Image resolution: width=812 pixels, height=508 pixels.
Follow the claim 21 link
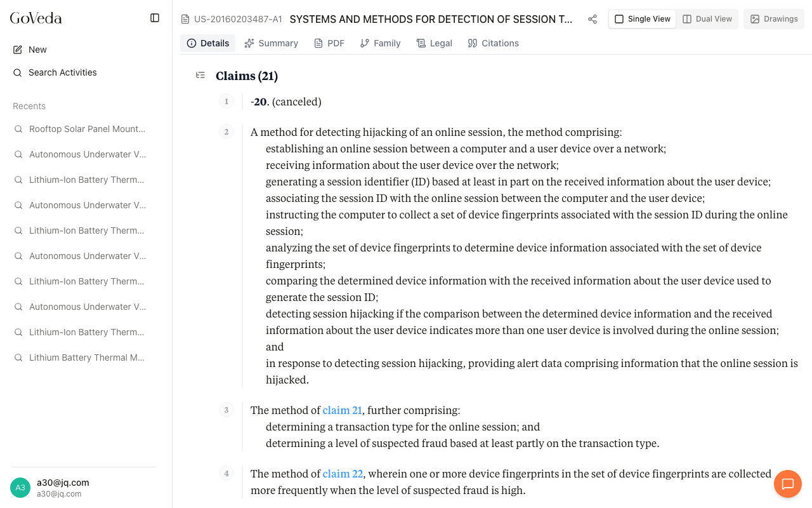[x=342, y=410]
